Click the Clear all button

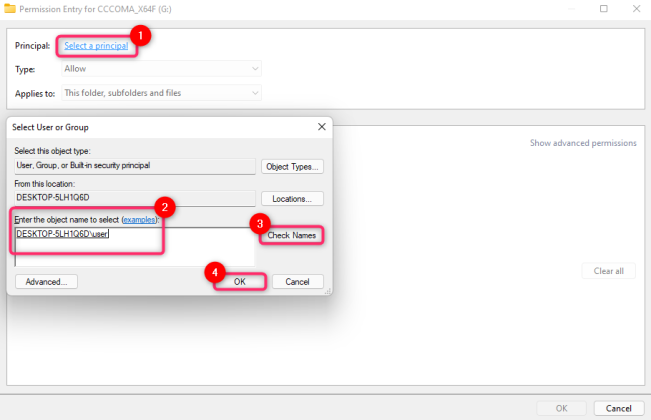[609, 271]
